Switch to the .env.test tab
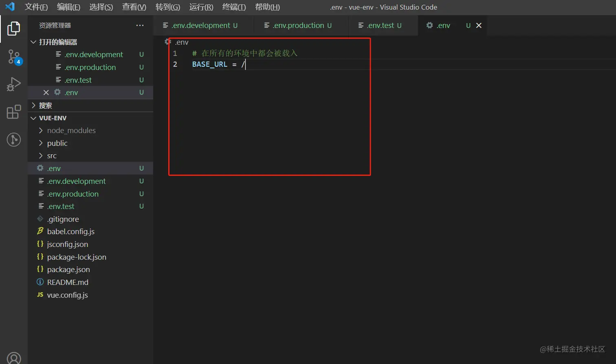Screen dimensions: 616x364 coord(383,25)
